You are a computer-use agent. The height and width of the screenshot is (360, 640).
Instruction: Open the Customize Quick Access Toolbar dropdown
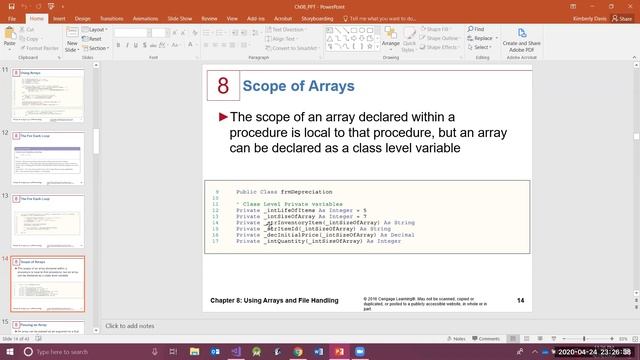62,7
